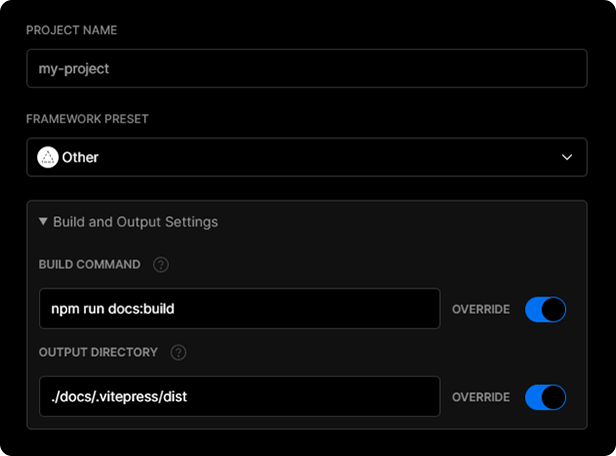This screenshot has width=616, height=456.
Task: Click empty space right of the 'Other' preset text
Action: [x=320, y=157]
